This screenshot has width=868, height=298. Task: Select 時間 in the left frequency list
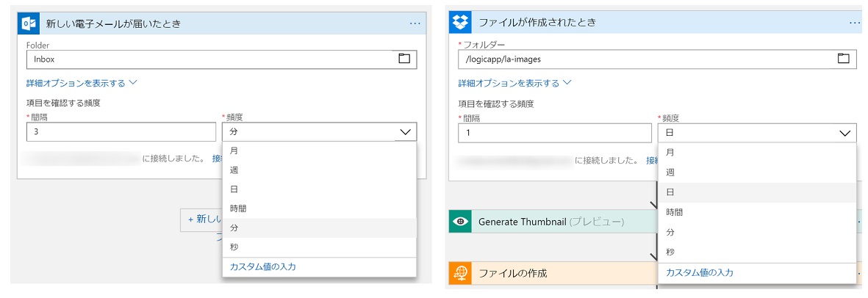pos(239,208)
